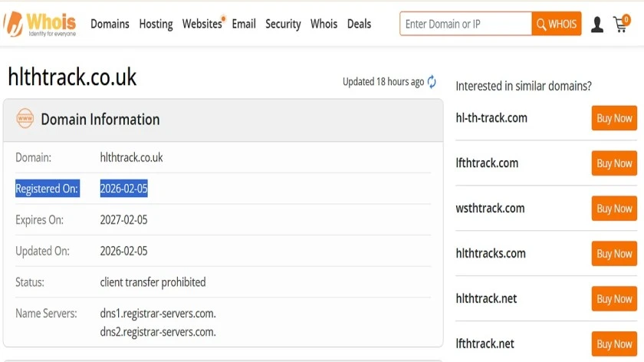The width and height of the screenshot is (644, 362).
Task: Open the Security menu
Action: point(283,24)
